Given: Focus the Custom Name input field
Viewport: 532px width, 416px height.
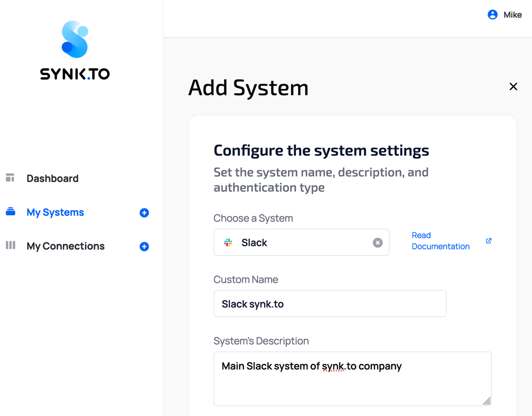Looking at the screenshot, I should point(330,303).
